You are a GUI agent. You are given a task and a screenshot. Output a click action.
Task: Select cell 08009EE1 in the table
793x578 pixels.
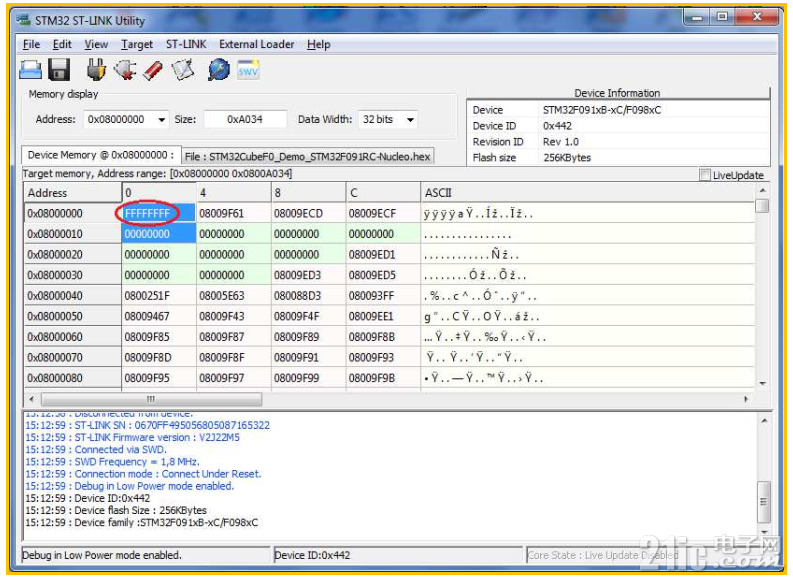pos(382,316)
